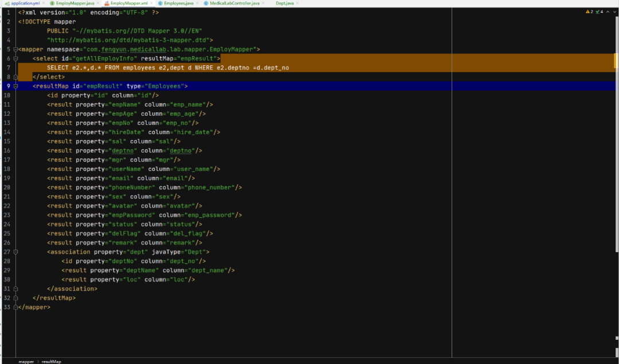Close the EmployMapper.xml tab
619x364 pixels.
click(x=151, y=3)
